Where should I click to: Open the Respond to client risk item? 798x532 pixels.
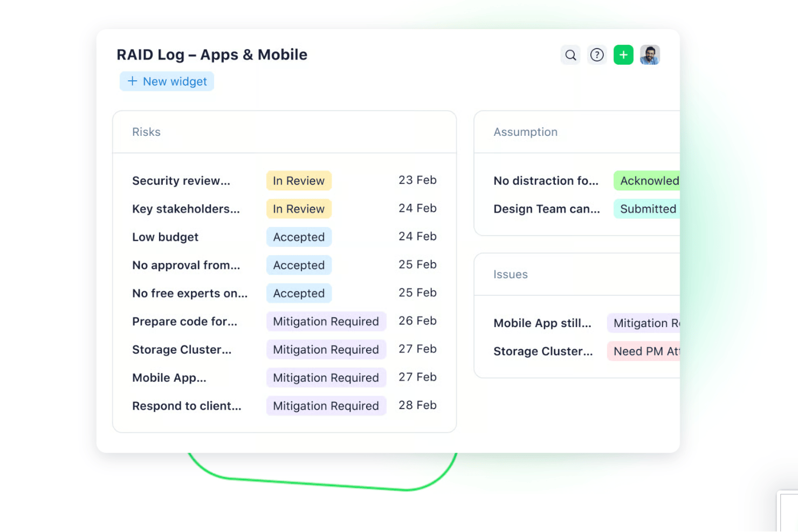click(187, 406)
